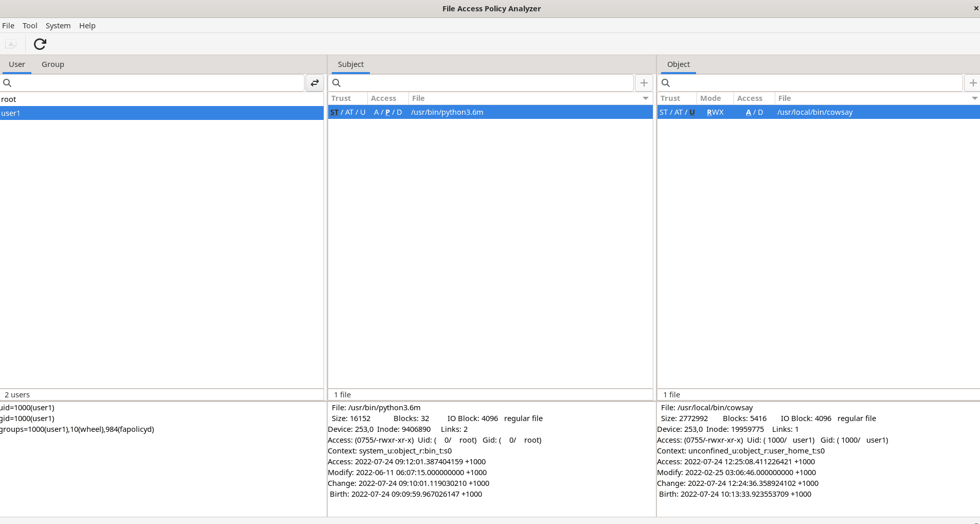Click the plus button in Subject panel
The image size is (980, 524).
tap(644, 83)
